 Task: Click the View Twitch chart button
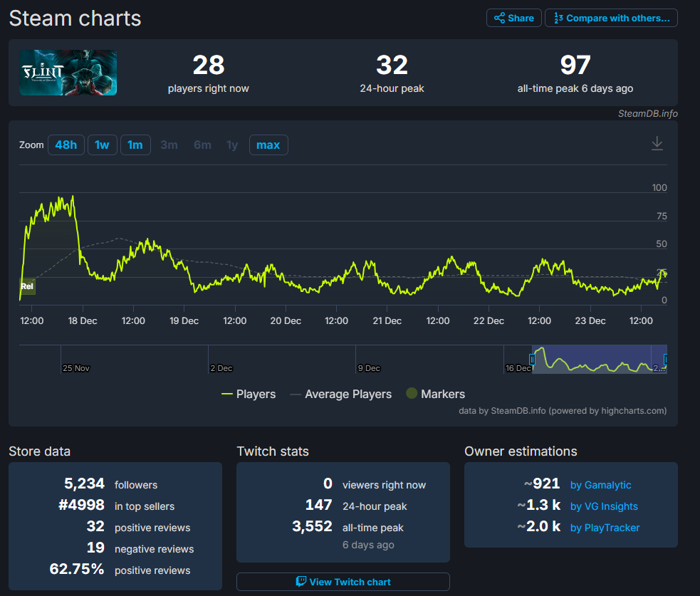[343, 582]
